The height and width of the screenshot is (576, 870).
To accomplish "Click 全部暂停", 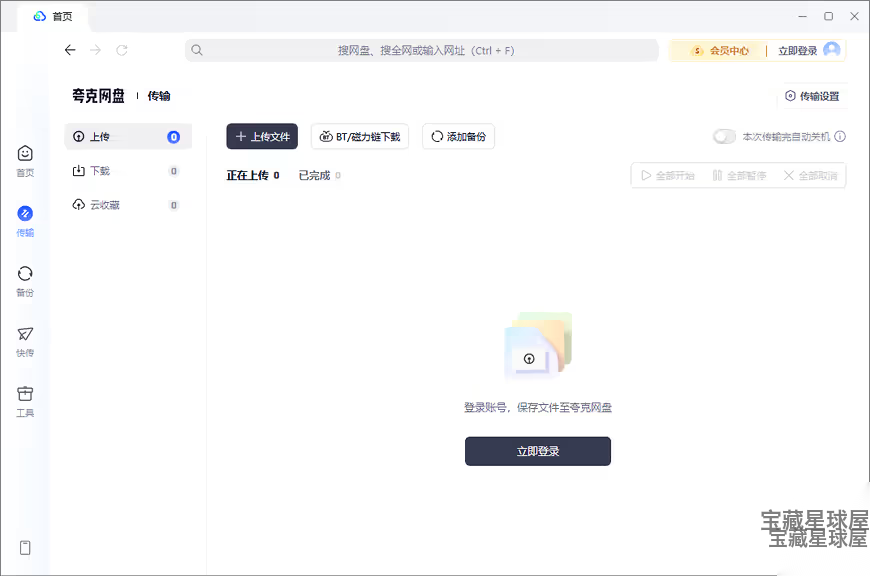I will 739,175.
